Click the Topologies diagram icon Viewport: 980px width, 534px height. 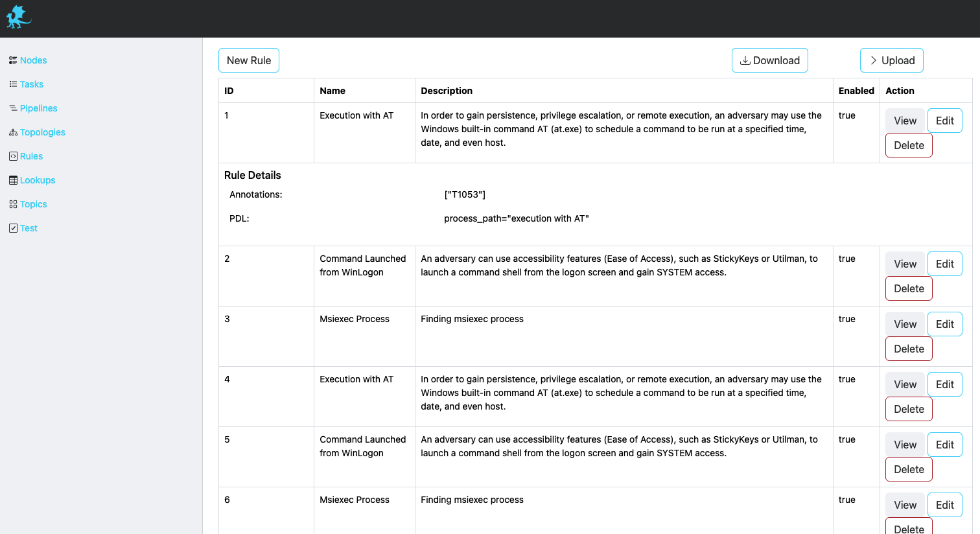coord(13,132)
